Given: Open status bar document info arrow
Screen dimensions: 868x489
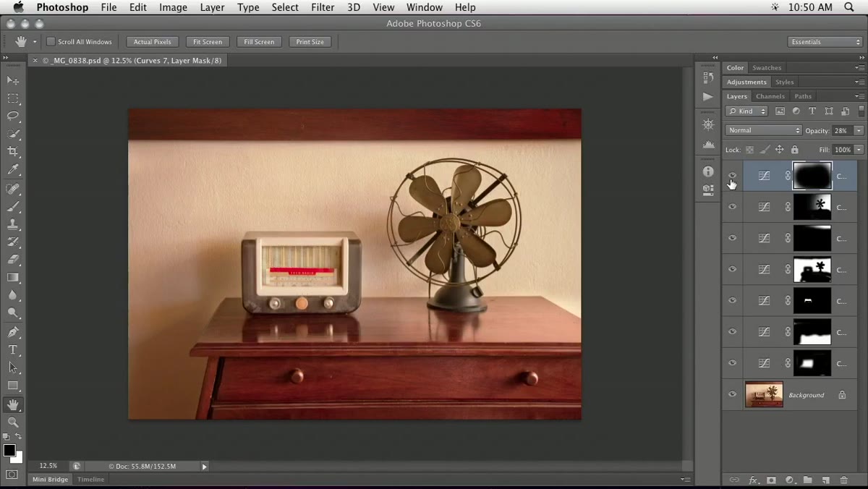Looking at the screenshot, I should [x=204, y=467].
